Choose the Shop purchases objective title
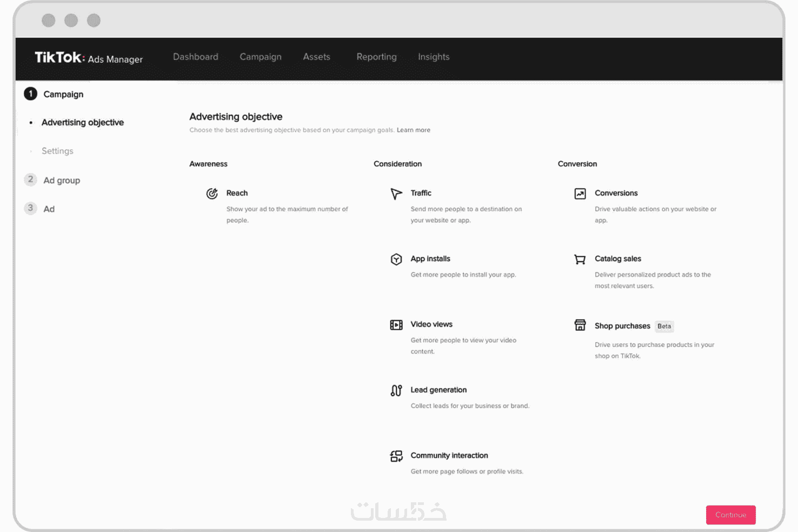The image size is (798, 532). (622, 326)
